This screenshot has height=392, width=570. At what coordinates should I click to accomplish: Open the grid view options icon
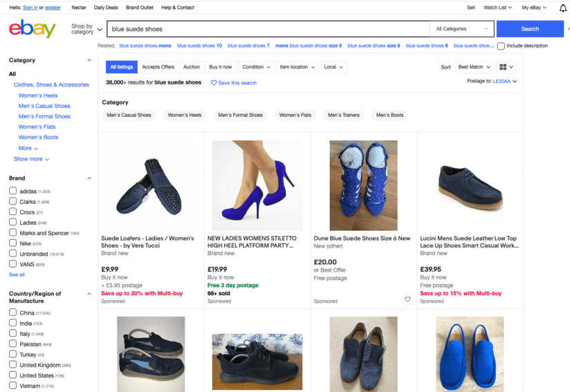pyautogui.click(x=506, y=67)
